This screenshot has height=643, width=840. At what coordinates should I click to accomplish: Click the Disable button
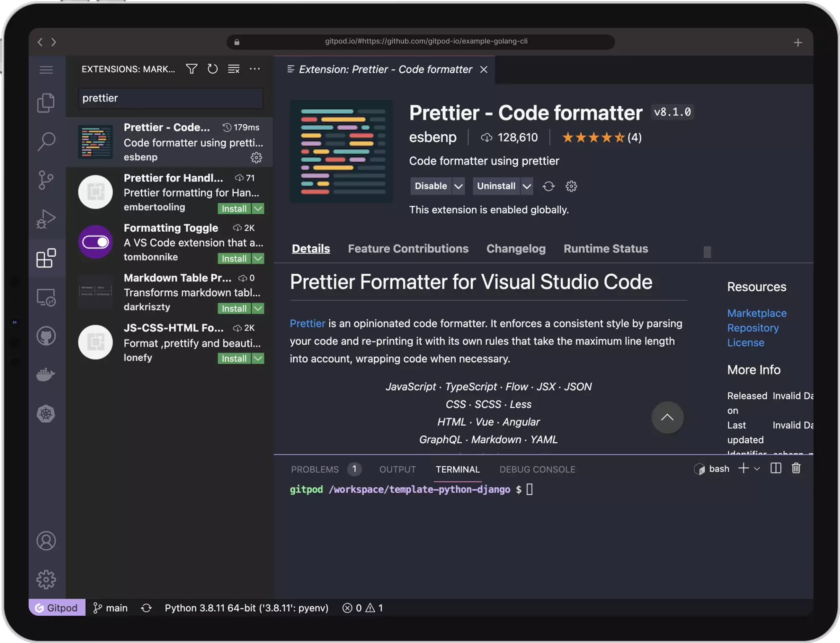tap(431, 186)
